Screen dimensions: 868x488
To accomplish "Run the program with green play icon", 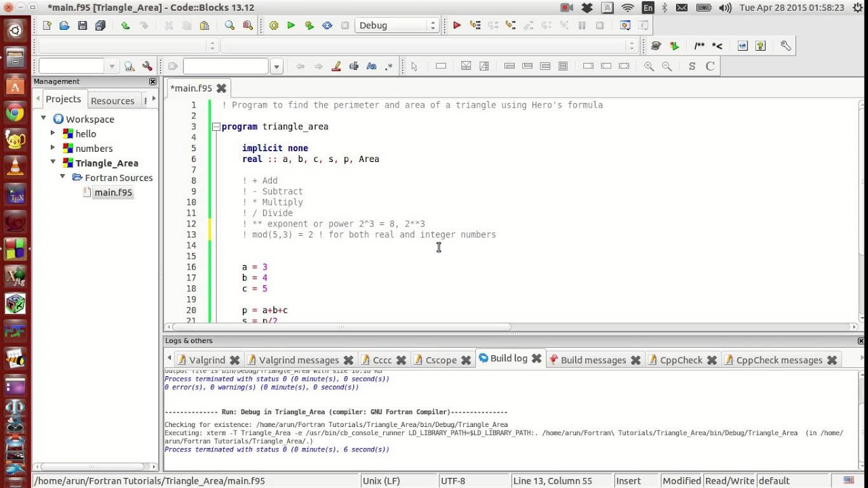I will (x=291, y=25).
